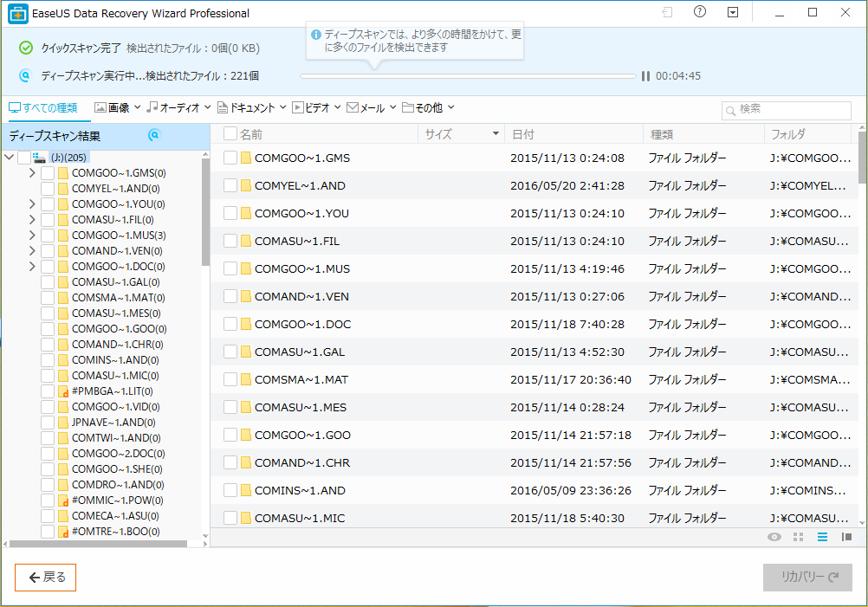Tick the select-all checkbox next to 名前
The image size is (868, 607).
[230, 134]
